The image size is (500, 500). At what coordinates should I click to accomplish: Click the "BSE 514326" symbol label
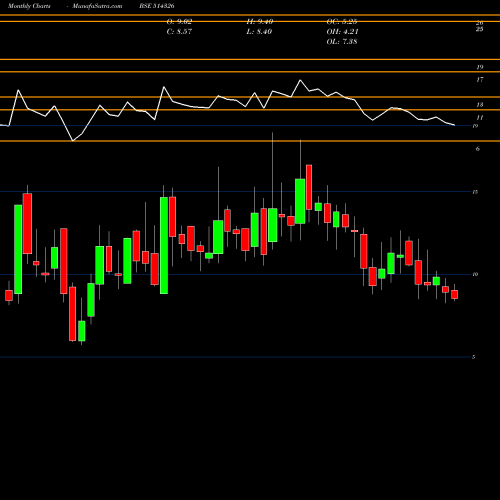(157, 6)
